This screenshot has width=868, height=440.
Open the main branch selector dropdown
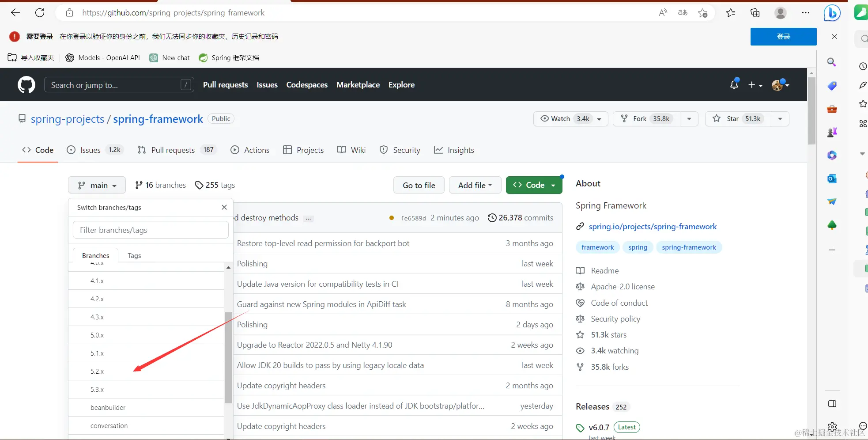pyautogui.click(x=97, y=185)
